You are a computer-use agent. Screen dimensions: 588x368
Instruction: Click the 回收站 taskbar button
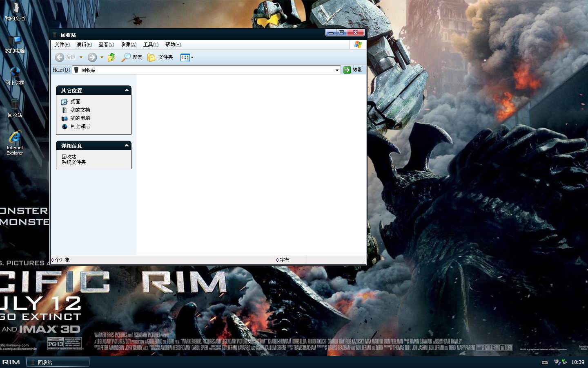[58, 362]
